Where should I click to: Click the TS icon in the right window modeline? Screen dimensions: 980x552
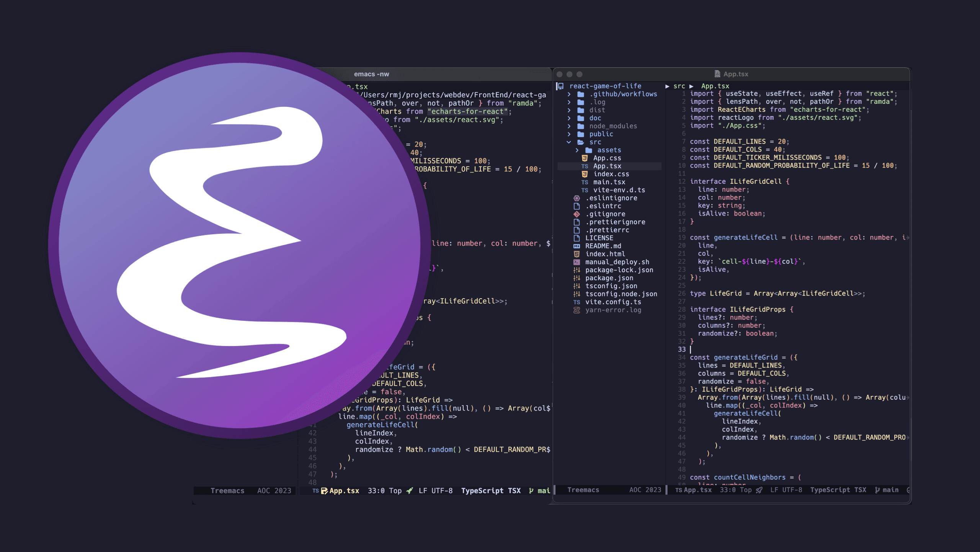pos(678,490)
